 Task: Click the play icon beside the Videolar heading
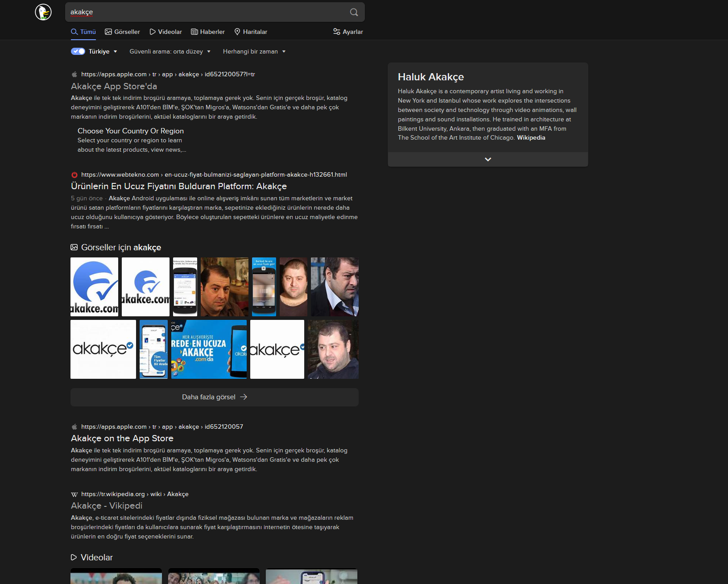tap(74, 557)
